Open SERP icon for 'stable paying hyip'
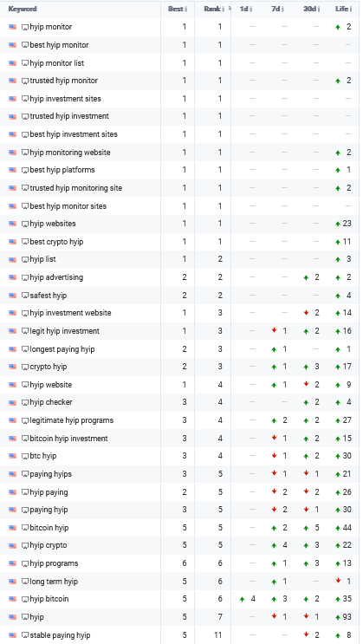 coord(25,635)
